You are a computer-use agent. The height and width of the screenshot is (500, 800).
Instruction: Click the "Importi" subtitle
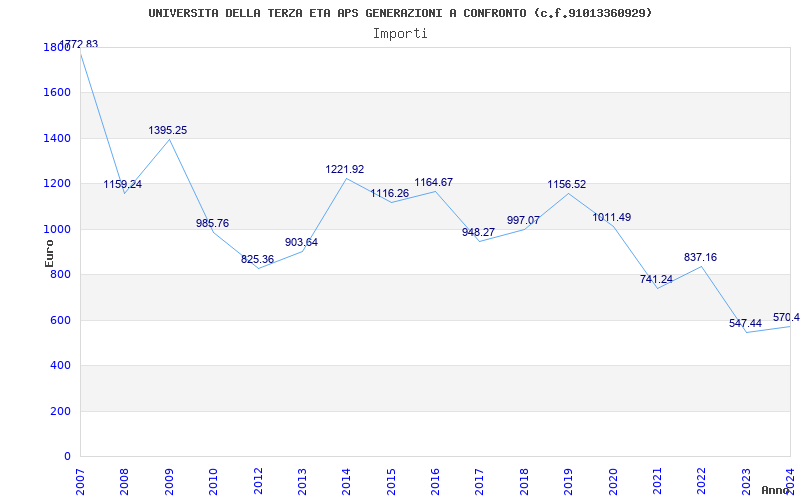click(x=400, y=34)
